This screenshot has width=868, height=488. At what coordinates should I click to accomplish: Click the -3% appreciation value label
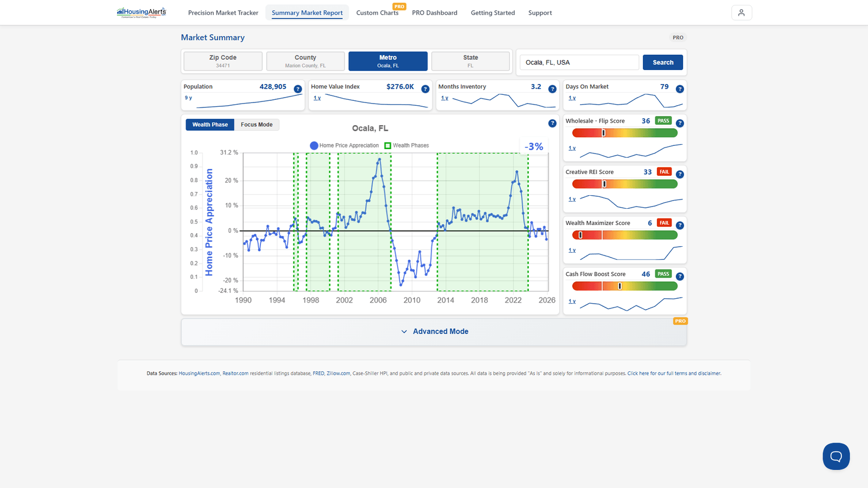pyautogui.click(x=534, y=146)
